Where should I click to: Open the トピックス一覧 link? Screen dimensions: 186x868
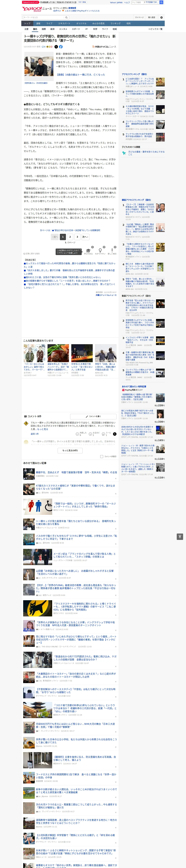155,29
